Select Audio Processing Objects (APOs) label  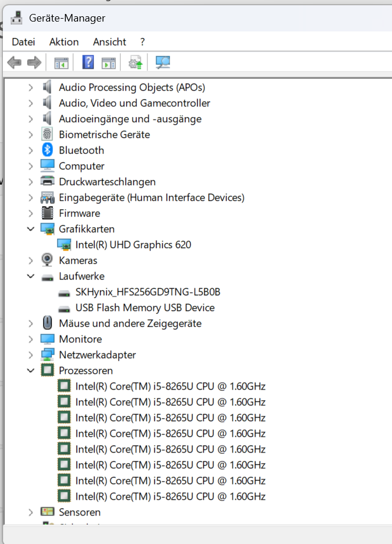click(132, 87)
